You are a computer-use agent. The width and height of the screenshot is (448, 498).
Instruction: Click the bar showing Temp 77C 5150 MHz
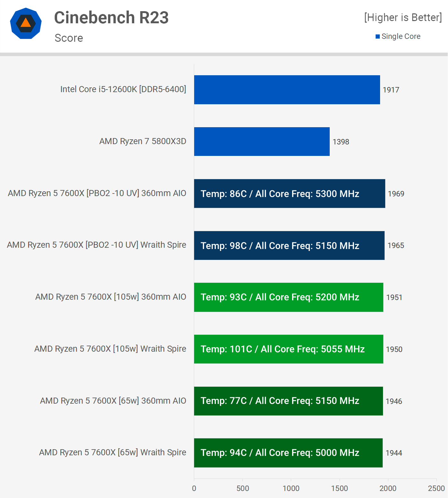coord(288,401)
